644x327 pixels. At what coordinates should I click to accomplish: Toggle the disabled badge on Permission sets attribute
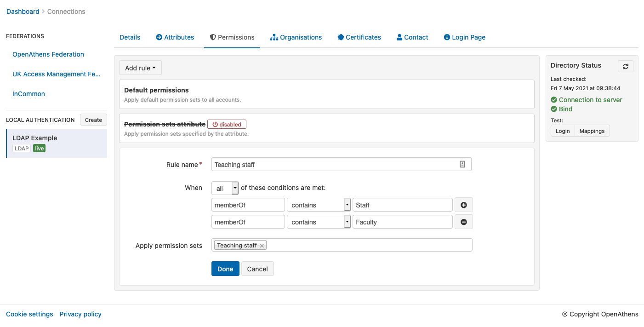227,124
